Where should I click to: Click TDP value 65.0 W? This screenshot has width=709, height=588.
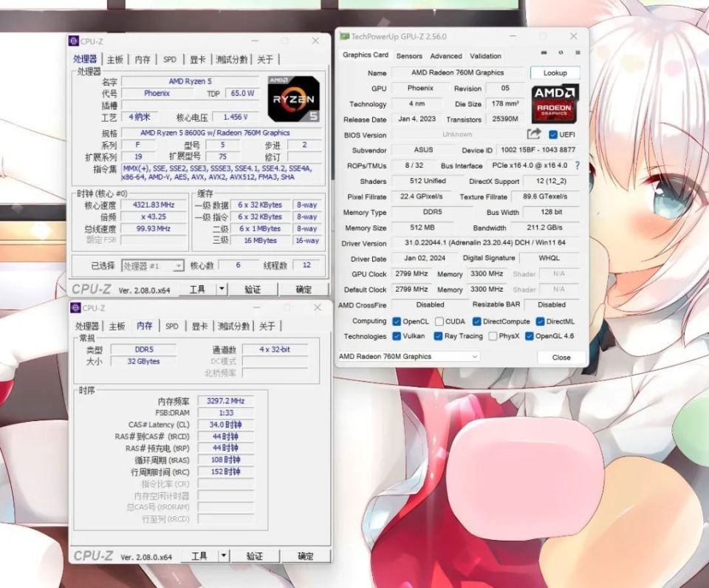(242, 93)
